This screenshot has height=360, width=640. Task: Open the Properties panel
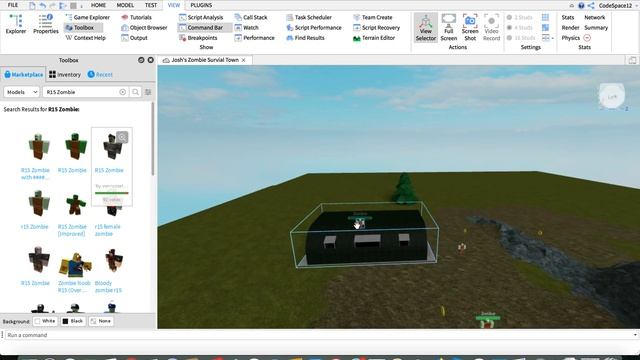46,24
